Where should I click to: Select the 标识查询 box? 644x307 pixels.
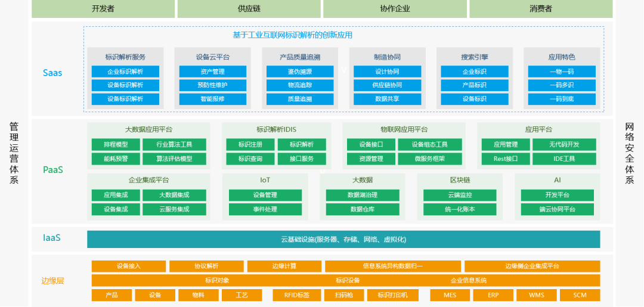pyautogui.click(x=250, y=159)
